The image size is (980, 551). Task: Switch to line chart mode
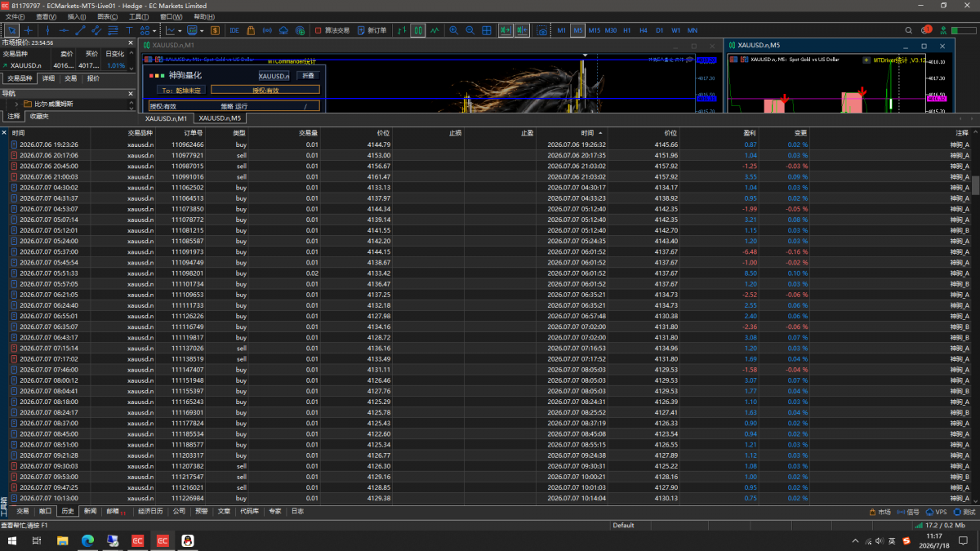(434, 30)
